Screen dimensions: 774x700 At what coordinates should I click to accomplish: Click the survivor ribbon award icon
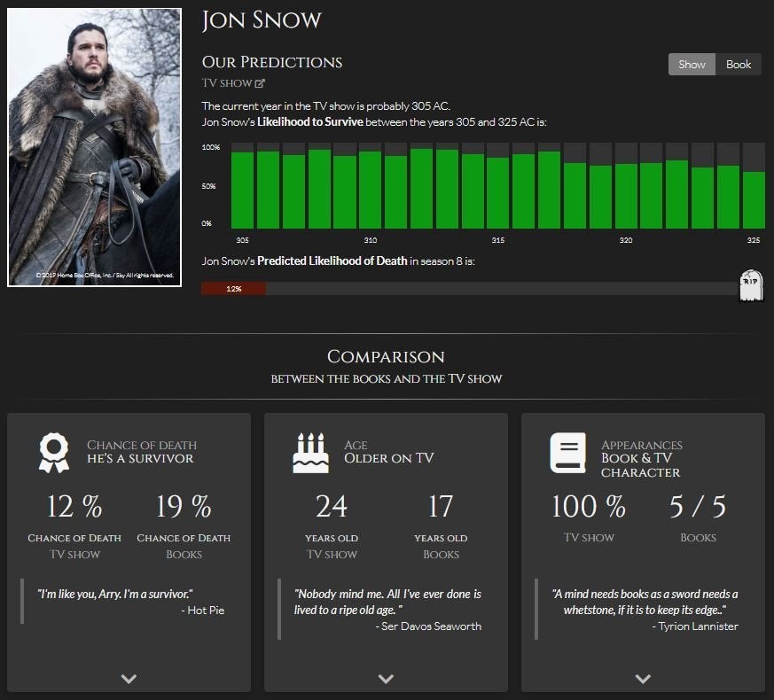pyautogui.click(x=54, y=453)
